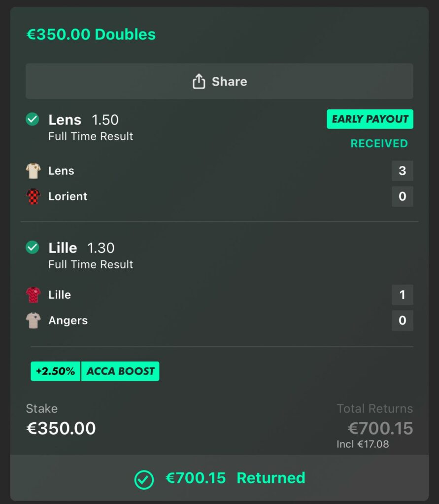439x504 pixels.
Task: Click the Angers score box showing 0
Action: (x=402, y=320)
